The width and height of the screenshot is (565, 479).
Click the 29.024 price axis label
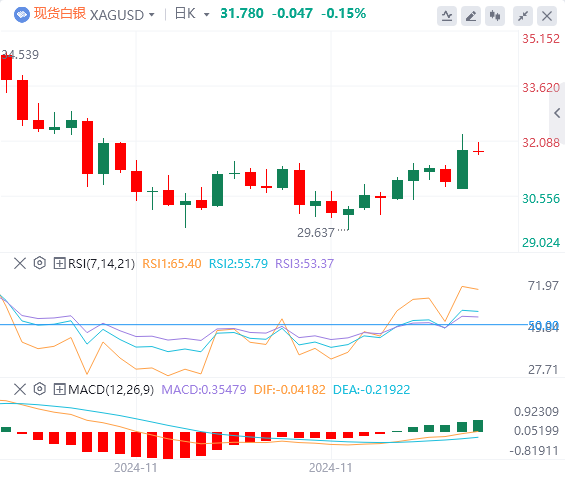pos(541,243)
